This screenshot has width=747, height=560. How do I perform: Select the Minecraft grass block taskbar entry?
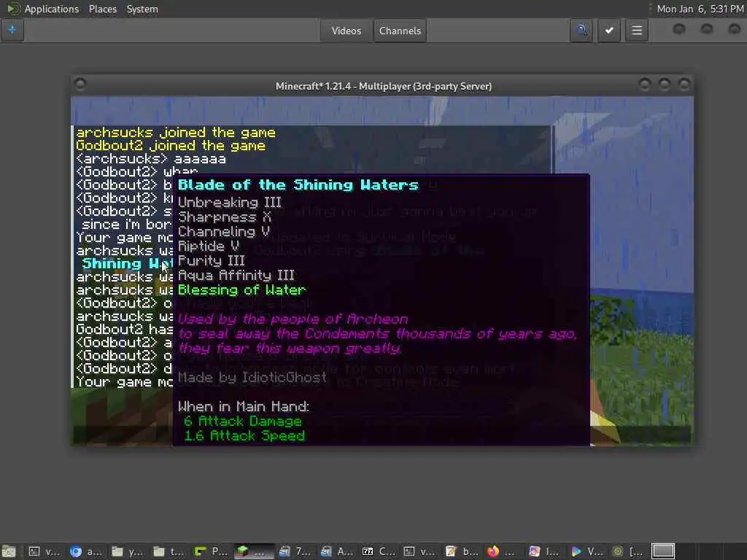[253, 551]
